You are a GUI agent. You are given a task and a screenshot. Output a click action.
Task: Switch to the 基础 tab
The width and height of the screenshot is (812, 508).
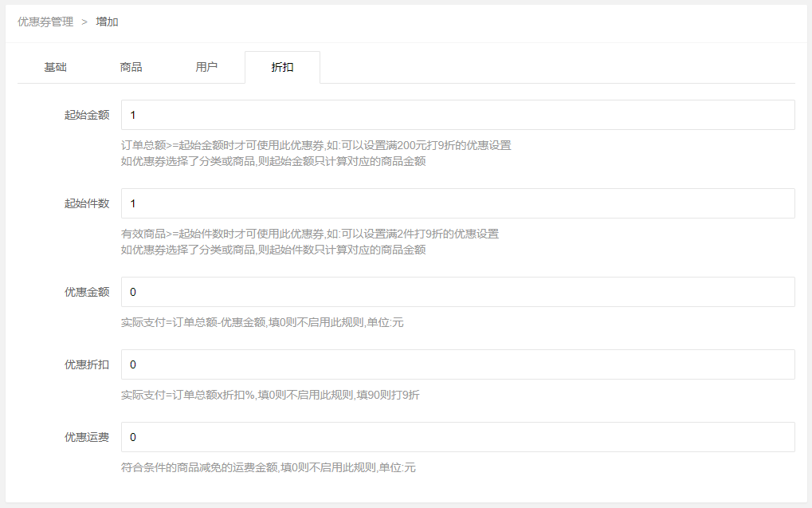click(x=55, y=68)
